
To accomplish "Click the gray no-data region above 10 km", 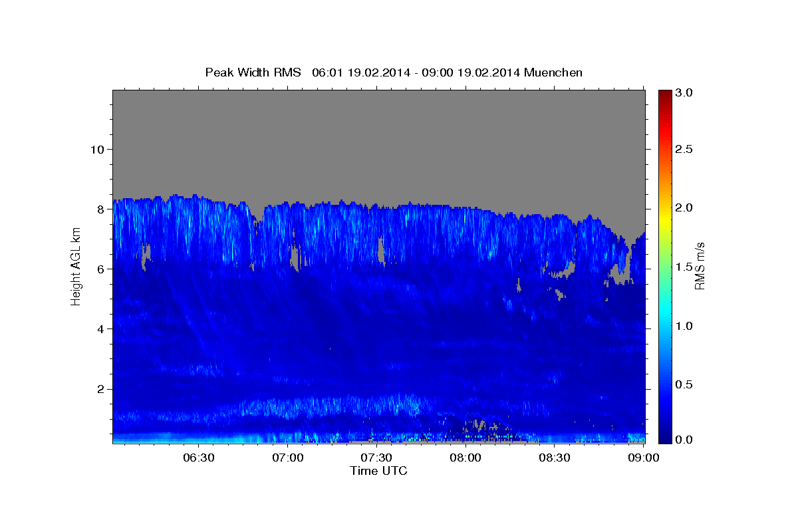I will pyautogui.click(x=378, y=120).
